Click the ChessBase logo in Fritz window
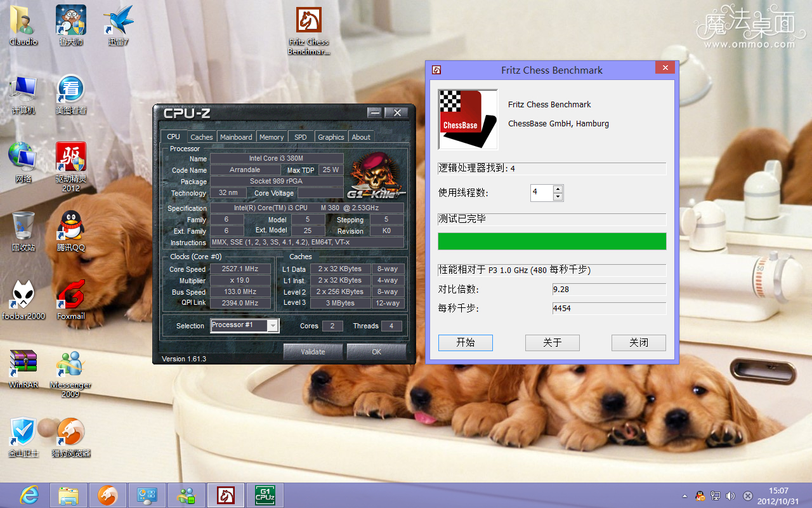812x508 pixels. 468,119
